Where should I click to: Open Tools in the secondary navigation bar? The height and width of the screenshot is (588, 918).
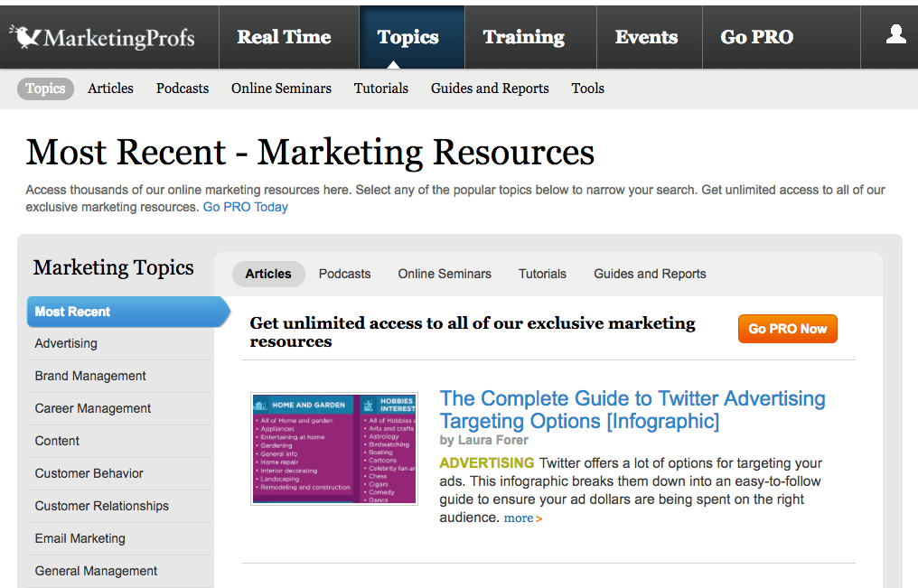(588, 89)
